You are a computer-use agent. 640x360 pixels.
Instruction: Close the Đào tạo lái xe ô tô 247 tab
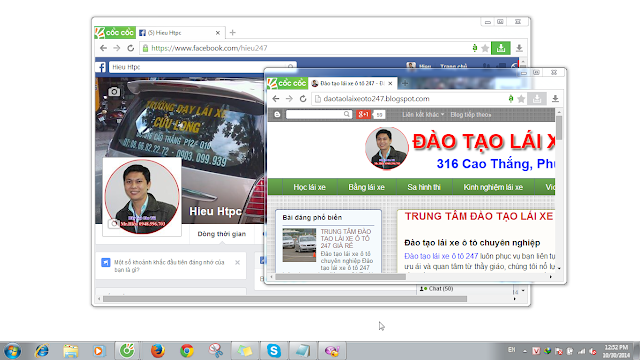[x=390, y=83]
